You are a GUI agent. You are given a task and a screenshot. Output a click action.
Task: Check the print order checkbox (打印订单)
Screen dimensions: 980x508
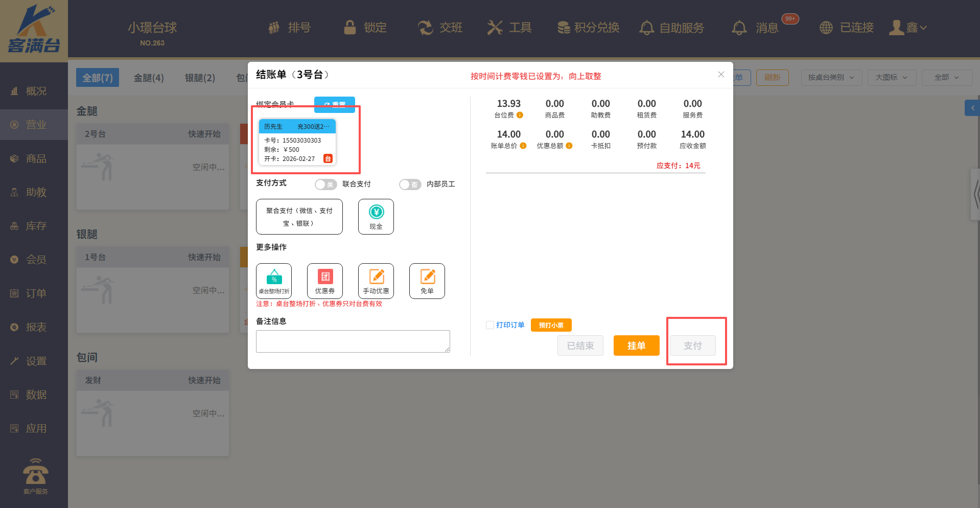tap(490, 325)
